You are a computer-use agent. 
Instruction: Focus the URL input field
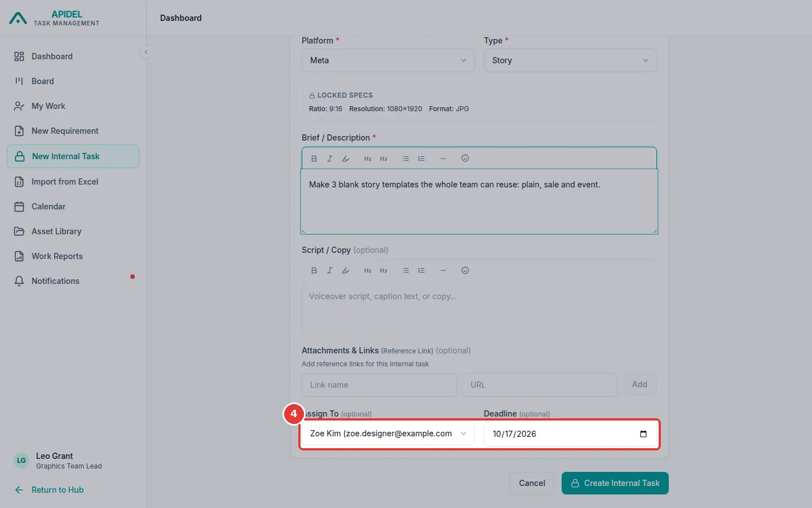(540, 385)
